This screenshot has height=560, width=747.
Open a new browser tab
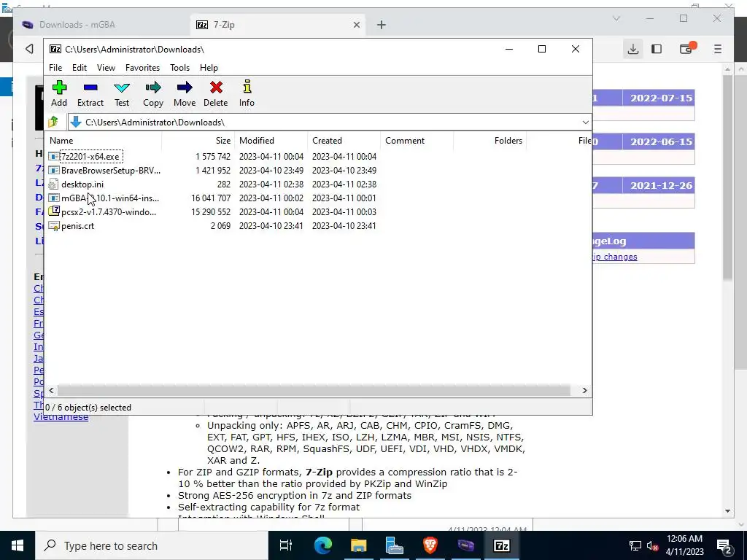click(x=381, y=25)
